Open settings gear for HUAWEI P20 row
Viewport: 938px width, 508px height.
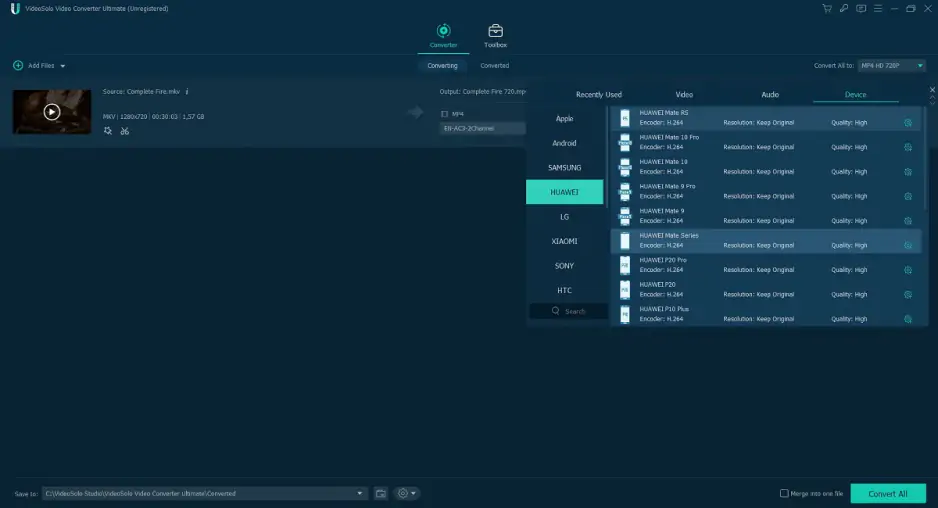(907, 294)
